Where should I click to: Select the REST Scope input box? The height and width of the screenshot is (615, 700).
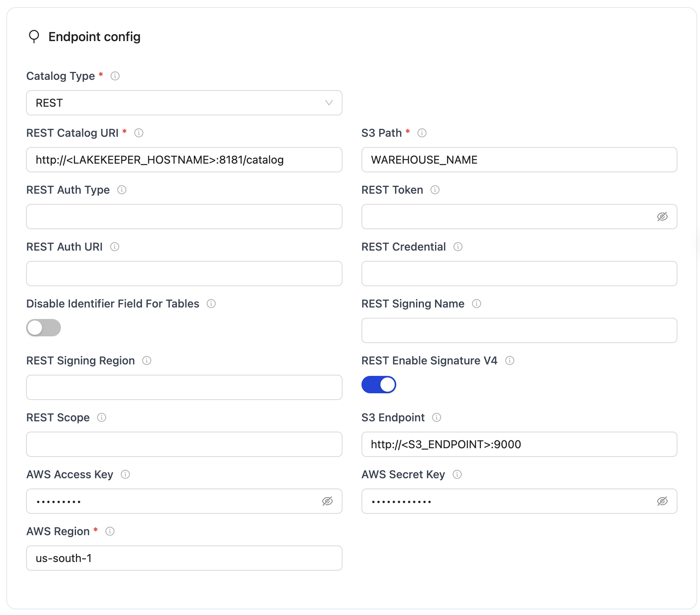[x=184, y=444]
